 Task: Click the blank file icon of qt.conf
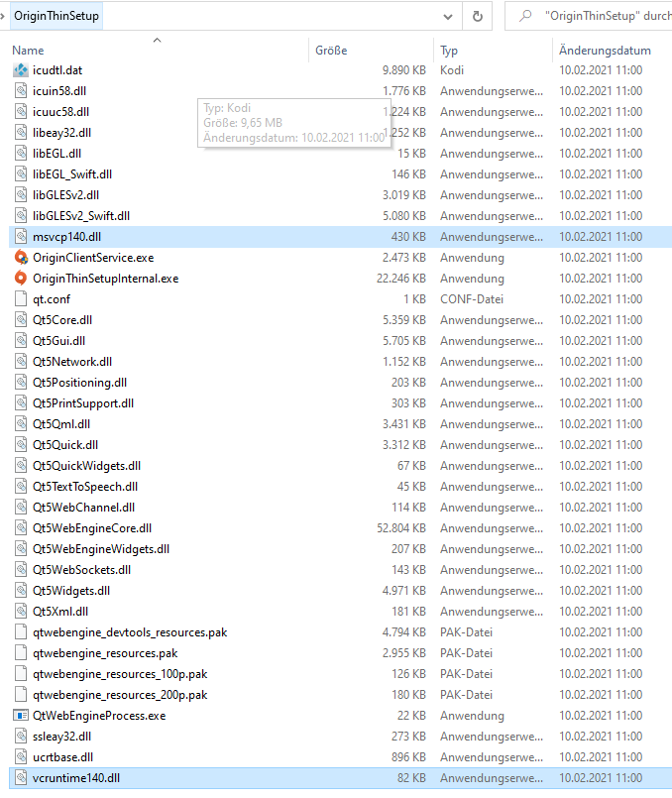[x=21, y=299]
